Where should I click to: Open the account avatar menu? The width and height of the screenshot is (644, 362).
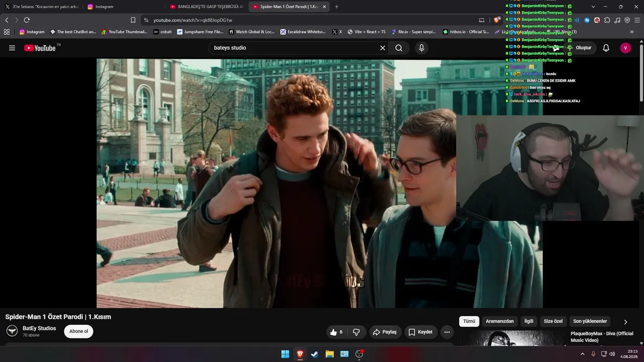tap(625, 48)
